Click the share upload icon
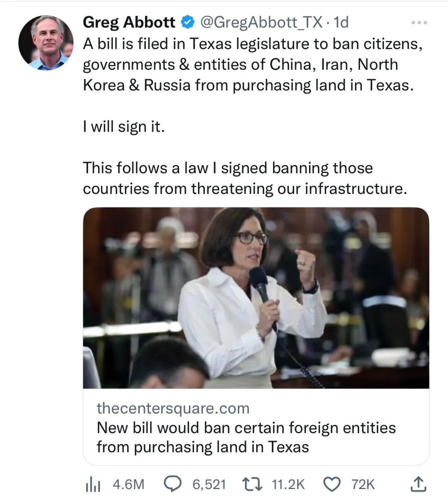 [418, 484]
